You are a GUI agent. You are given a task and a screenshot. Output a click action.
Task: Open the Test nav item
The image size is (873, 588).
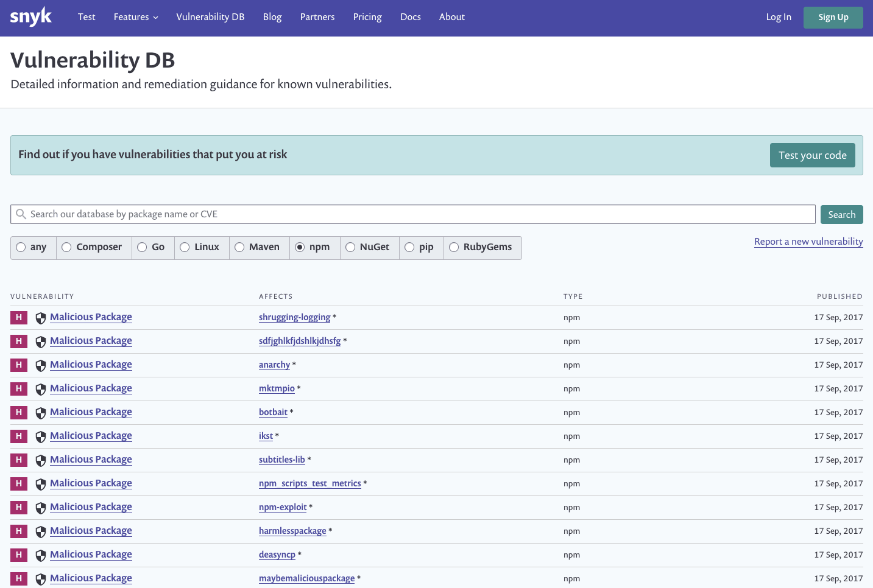(87, 17)
